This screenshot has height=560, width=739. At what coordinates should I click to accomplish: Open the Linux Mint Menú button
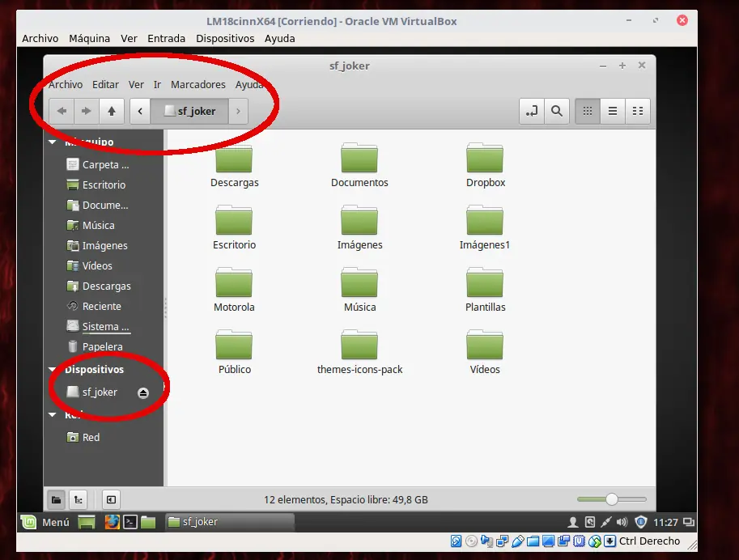tap(45, 522)
